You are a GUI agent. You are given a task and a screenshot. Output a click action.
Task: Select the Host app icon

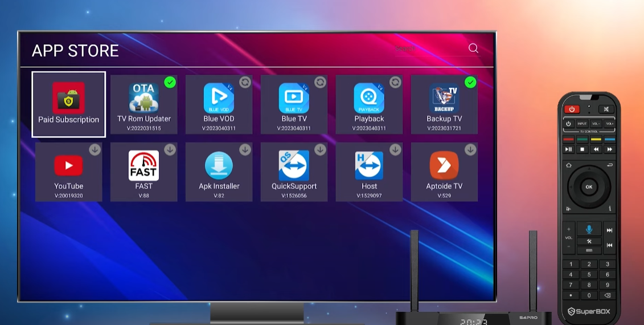click(x=369, y=165)
